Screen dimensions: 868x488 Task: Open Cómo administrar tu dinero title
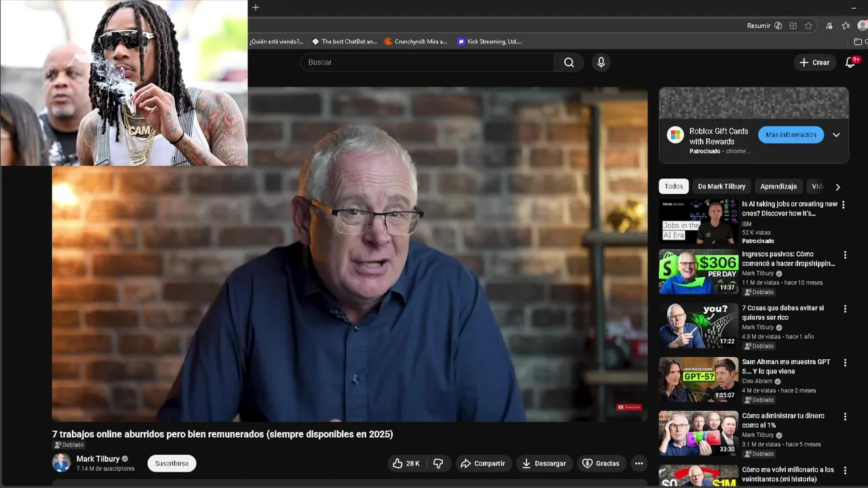tap(783, 420)
